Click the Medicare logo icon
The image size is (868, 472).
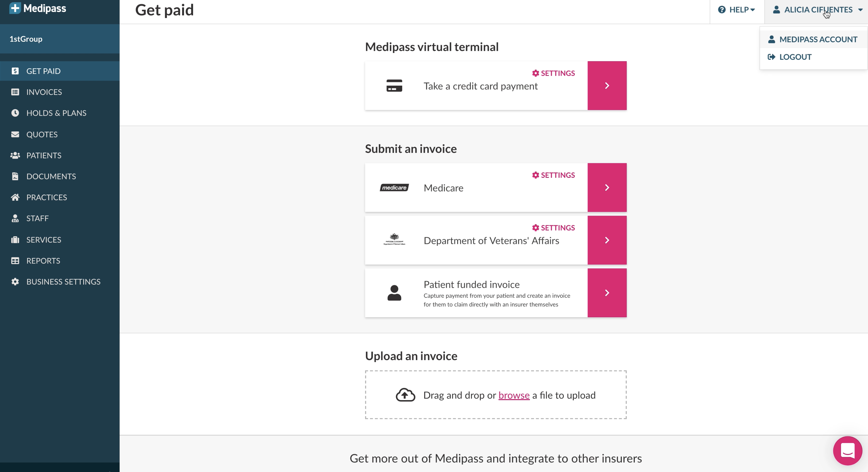tap(394, 187)
